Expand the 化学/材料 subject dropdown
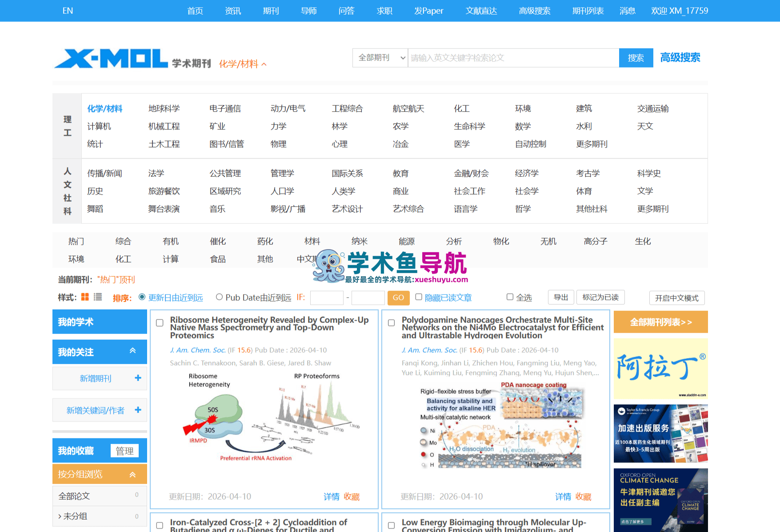The width and height of the screenshot is (780, 532). tap(243, 64)
